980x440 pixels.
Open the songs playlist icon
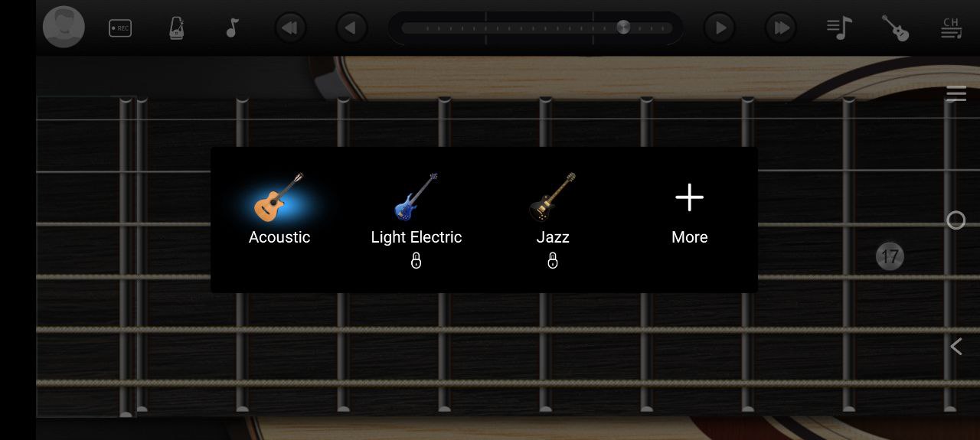point(840,28)
